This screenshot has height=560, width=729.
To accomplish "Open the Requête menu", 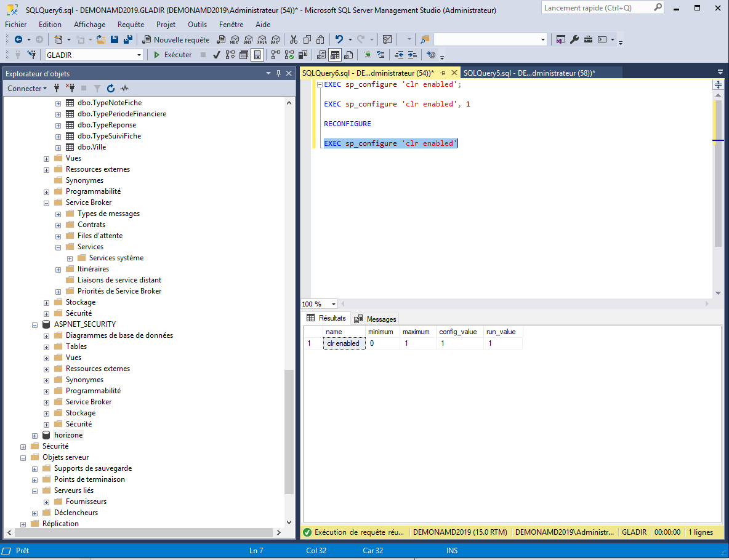I will click(130, 25).
